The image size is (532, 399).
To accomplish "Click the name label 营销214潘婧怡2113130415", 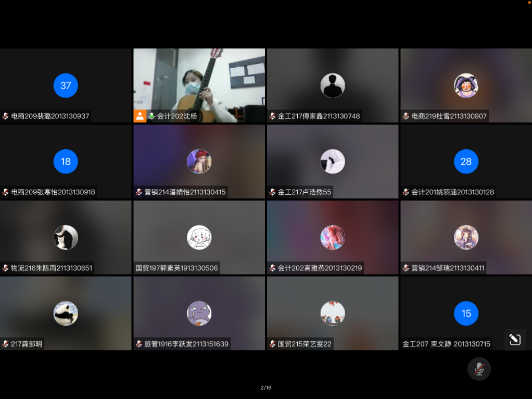I will 185,192.
